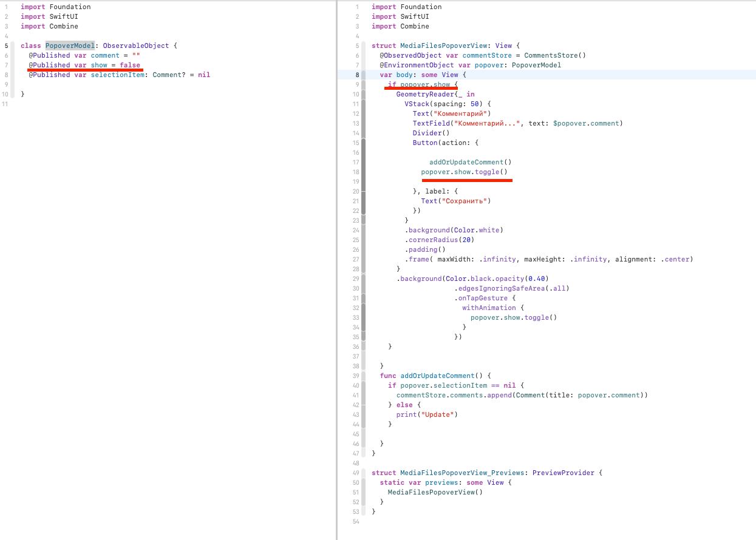The height and width of the screenshot is (540, 756).
Task: Click Text("Комментарий") on line 12
Action: 452,113
